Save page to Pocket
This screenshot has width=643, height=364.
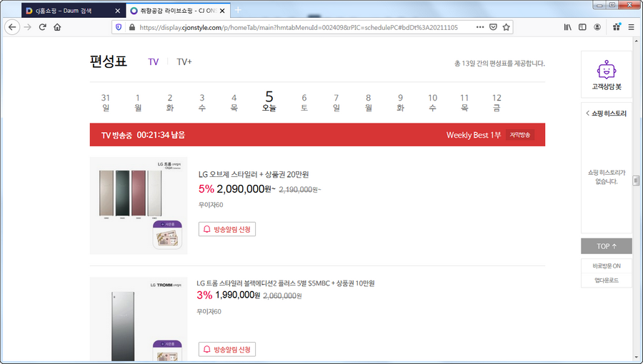coord(493,27)
